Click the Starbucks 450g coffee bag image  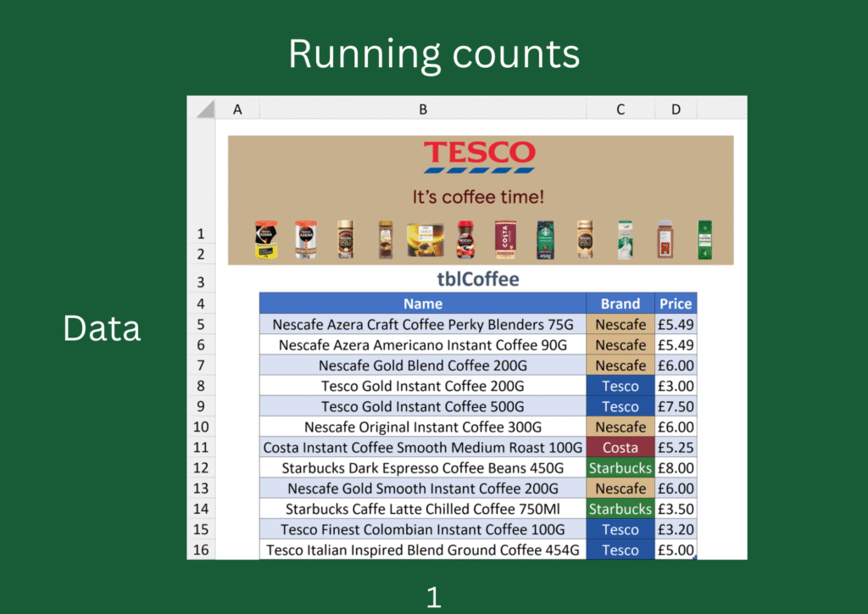pyautogui.click(x=544, y=240)
